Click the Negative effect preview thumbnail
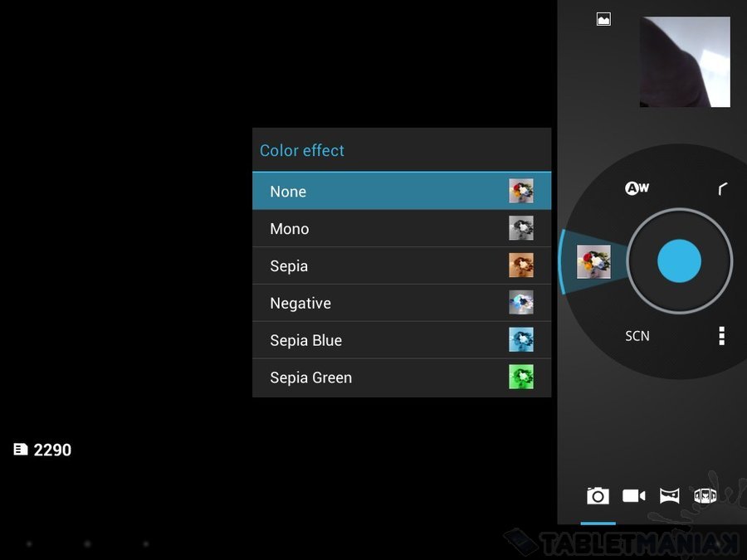Image resolution: width=747 pixels, height=560 pixels. click(x=521, y=302)
